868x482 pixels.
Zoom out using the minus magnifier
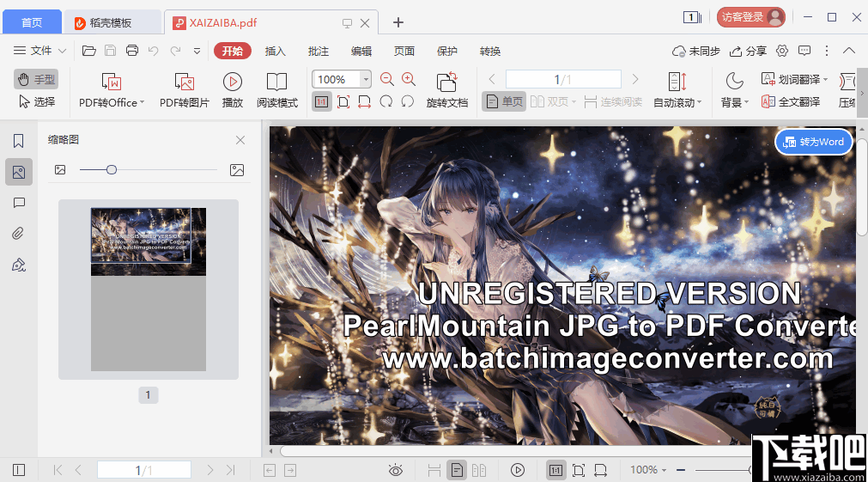coord(387,79)
